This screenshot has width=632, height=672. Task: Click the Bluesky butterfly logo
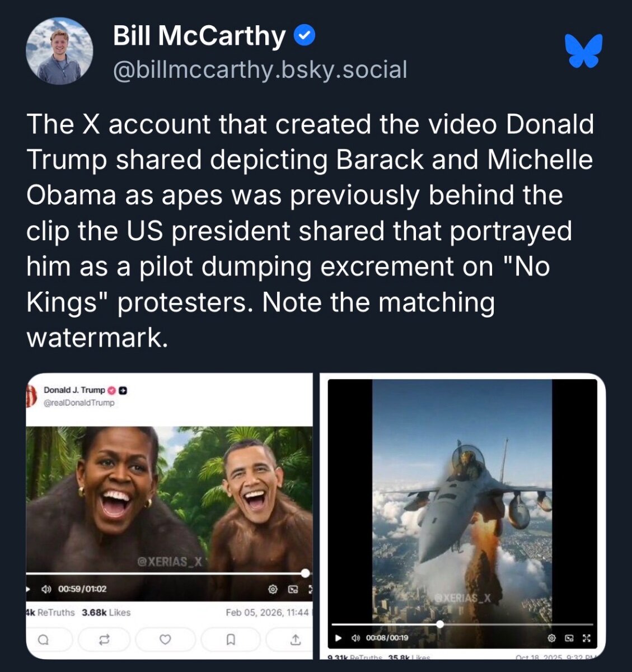pos(583,51)
